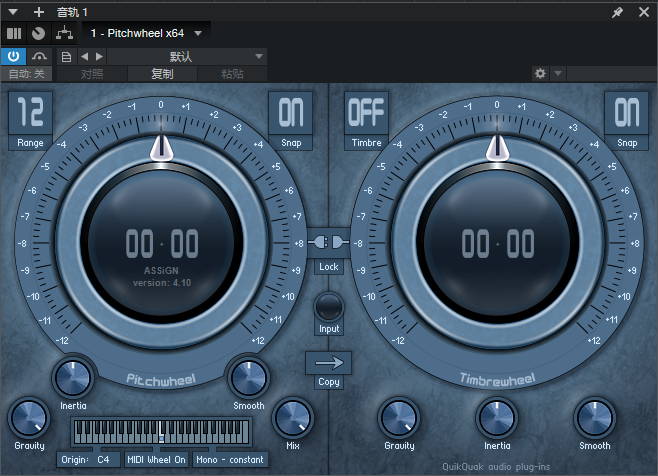658x476 pixels.
Task: Open Mono - constant mode selector
Action: point(230,460)
